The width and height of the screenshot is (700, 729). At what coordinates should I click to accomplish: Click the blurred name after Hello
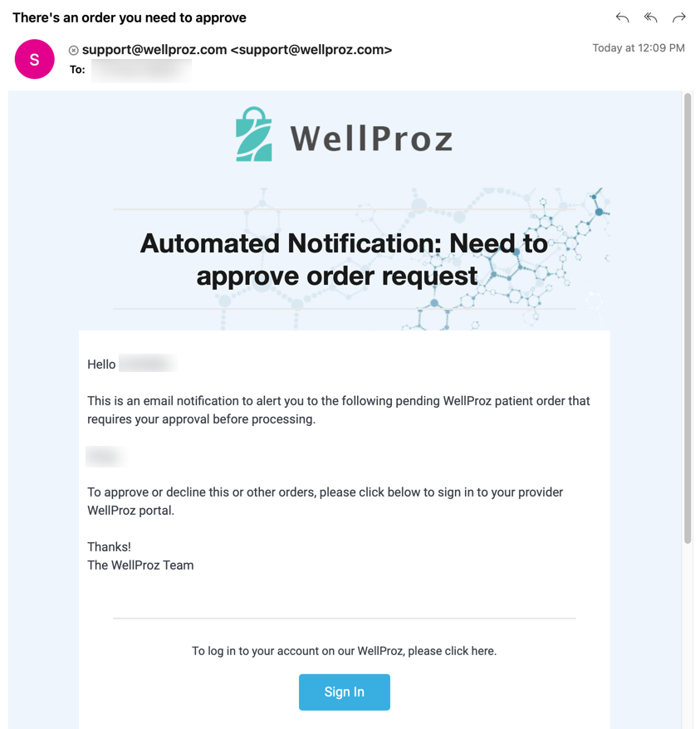coord(148,364)
